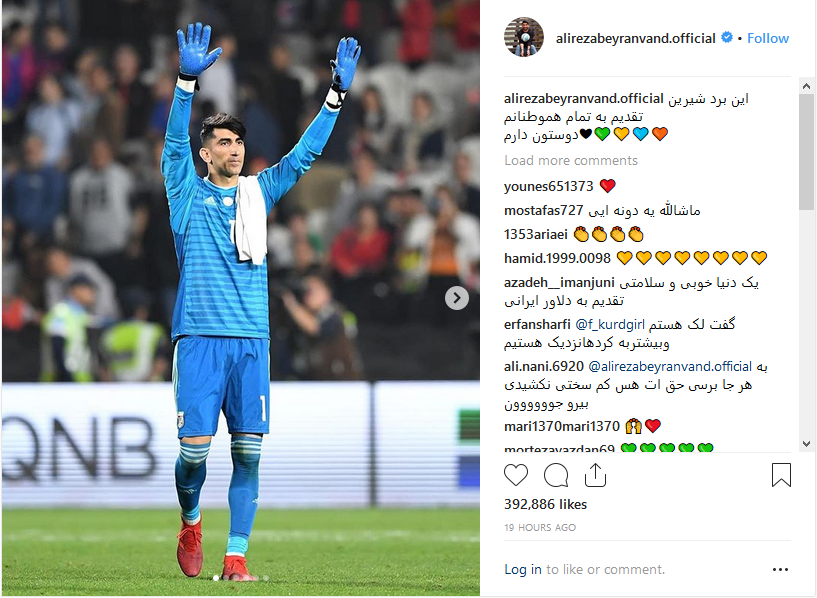
Task: Open alirezabeyranvand profile picture avatar
Action: click(x=524, y=37)
